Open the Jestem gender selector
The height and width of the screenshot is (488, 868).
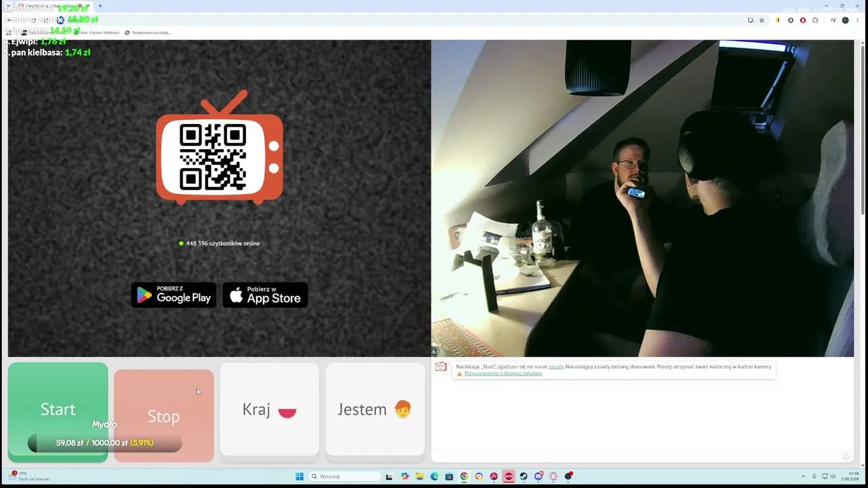click(x=375, y=409)
